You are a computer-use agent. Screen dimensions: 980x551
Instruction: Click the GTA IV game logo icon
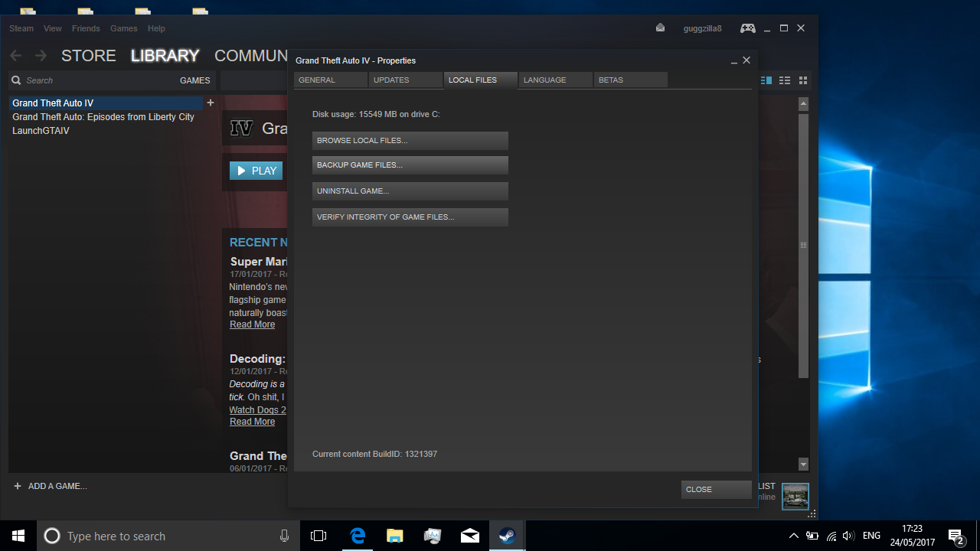click(x=242, y=128)
